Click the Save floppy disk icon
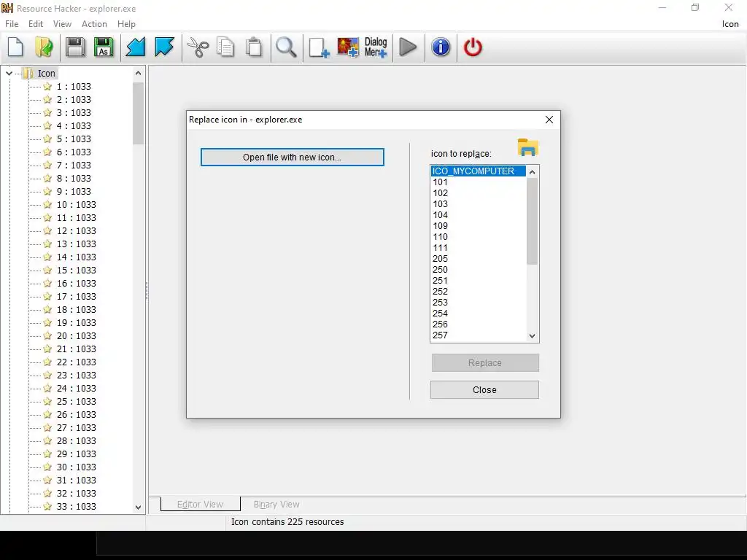Viewport: 747px width, 560px height. pyautogui.click(x=75, y=47)
